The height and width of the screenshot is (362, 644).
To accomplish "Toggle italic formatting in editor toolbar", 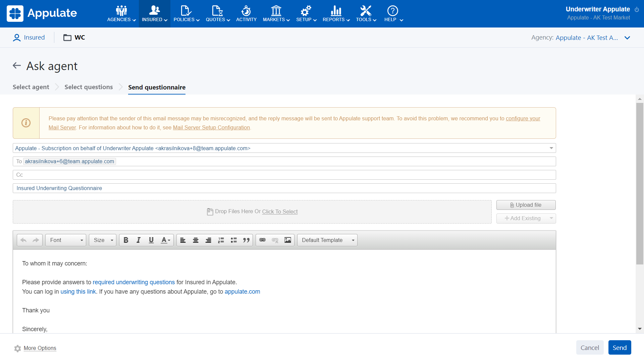I will pyautogui.click(x=139, y=240).
